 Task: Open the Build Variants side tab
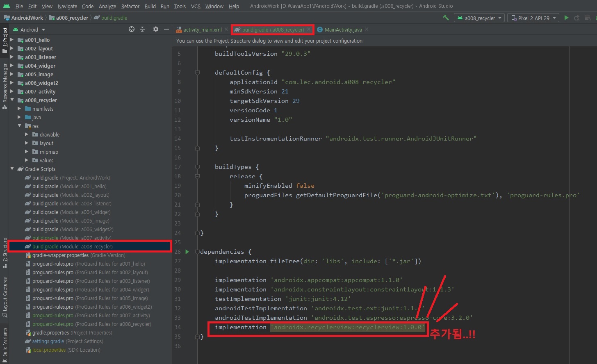click(x=5, y=345)
